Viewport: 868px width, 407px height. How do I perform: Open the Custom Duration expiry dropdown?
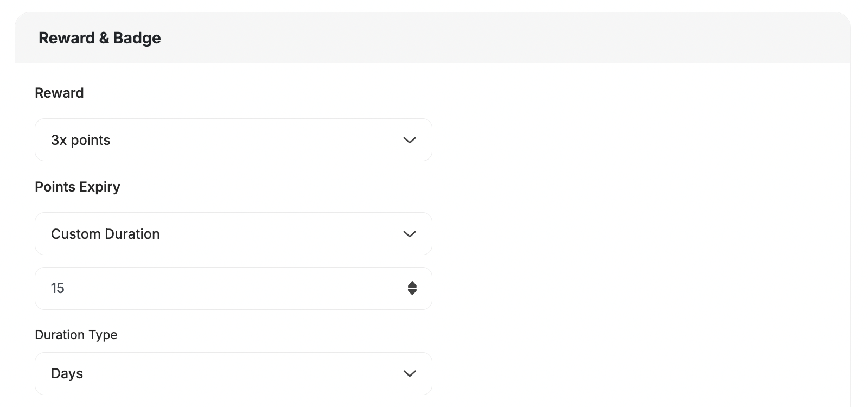point(233,234)
